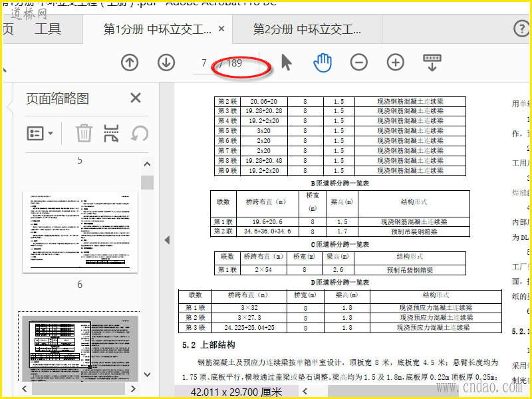The width and height of the screenshot is (532, 399).
Task: Switch to 第2分册 中环立交工 document tab
Action: [307, 29]
